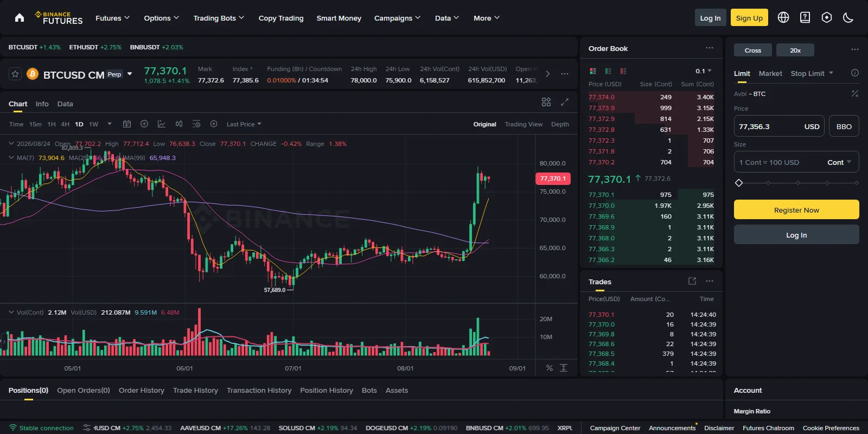Select the 4H timeframe
This screenshot has height=434, width=868.
coord(65,124)
